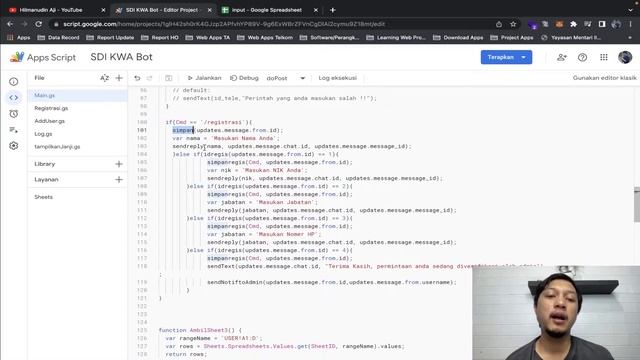Open the Google account avatar

[625, 57]
